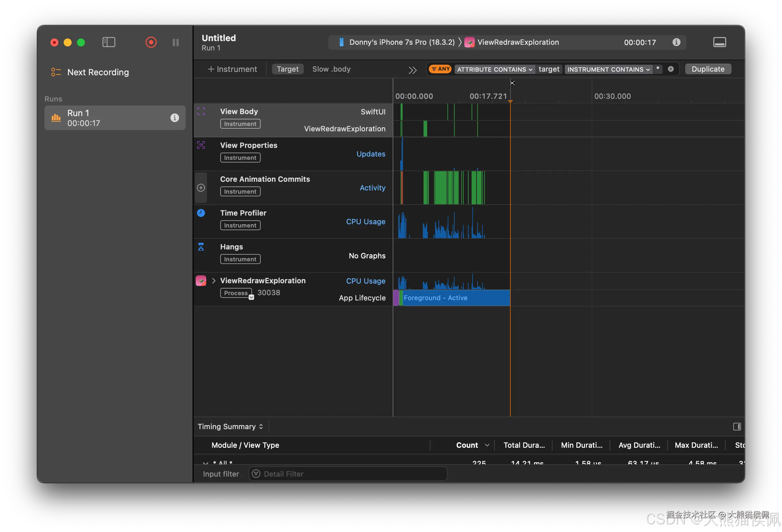
Task: Clear the track filter with the x icon
Action: pyautogui.click(x=671, y=69)
